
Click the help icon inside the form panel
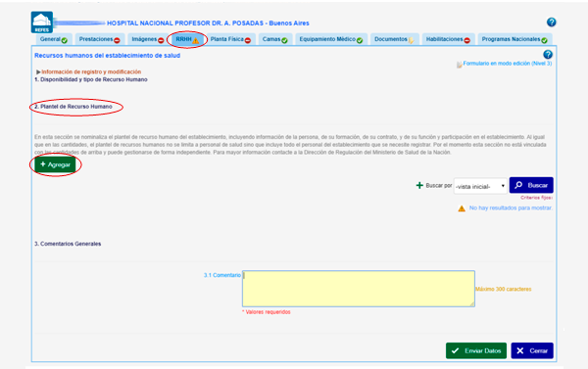tap(548, 55)
